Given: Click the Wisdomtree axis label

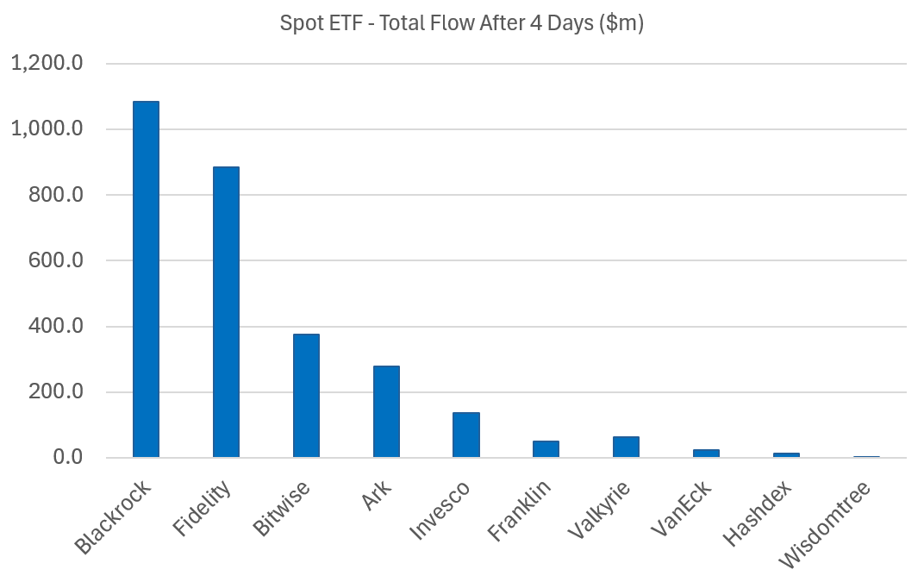Looking at the screenshot, I should 825,526.
